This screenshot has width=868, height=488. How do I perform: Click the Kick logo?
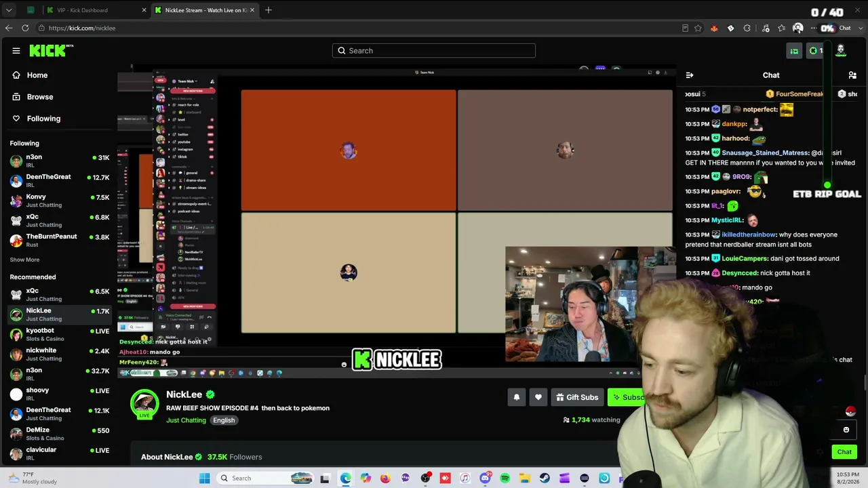click(51, 51)
